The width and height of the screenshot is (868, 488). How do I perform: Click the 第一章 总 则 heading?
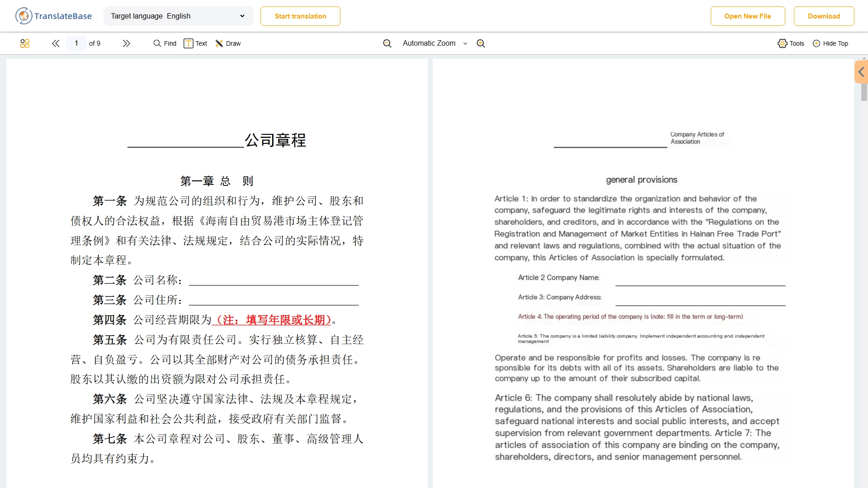(217, 181)
